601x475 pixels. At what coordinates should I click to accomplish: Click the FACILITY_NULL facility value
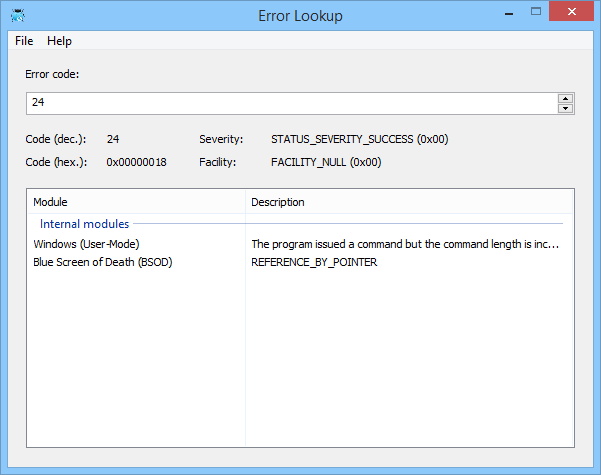(326, 162)
